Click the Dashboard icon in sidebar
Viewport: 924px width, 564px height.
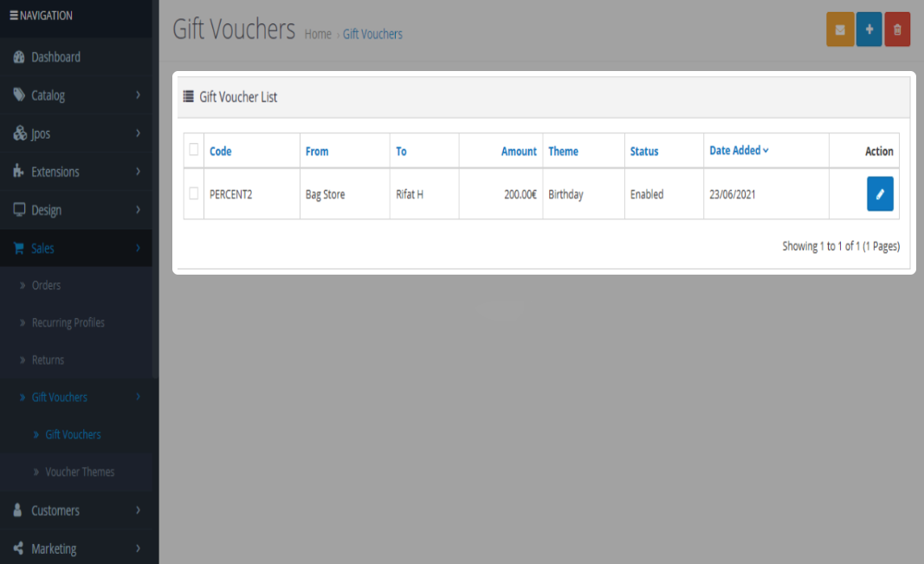19,57
